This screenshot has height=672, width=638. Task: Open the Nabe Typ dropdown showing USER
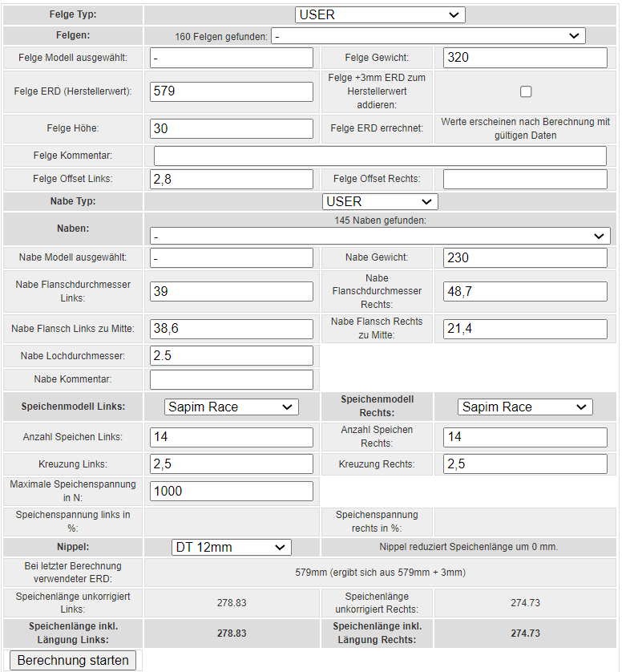click(380, 201)
